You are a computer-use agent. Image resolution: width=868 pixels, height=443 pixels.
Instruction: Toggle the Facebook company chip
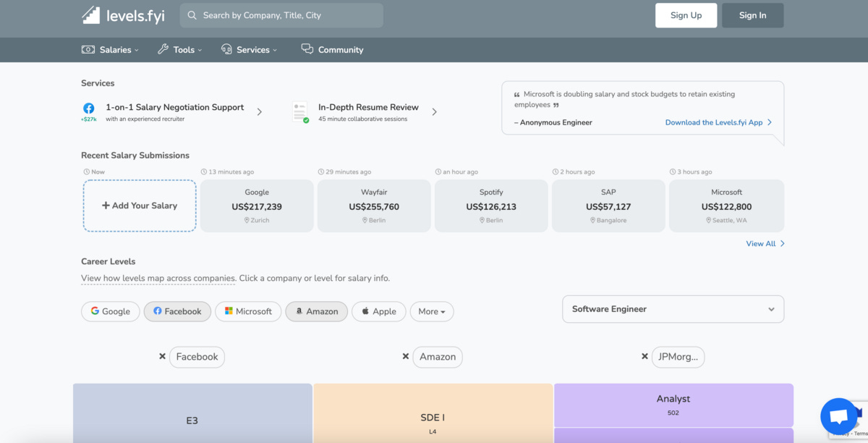point(177,311)
